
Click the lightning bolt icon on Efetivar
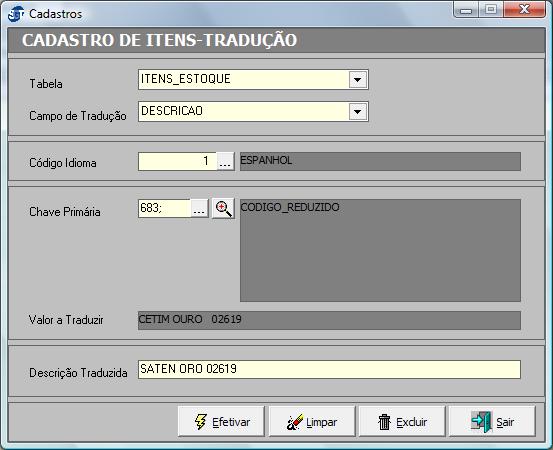201,422
